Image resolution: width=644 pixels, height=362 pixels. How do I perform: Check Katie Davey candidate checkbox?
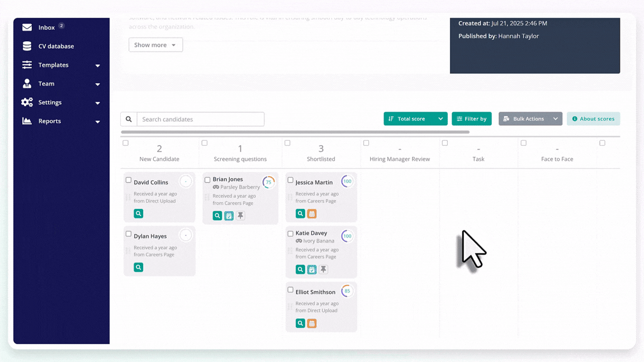click(x=290, y=234)
